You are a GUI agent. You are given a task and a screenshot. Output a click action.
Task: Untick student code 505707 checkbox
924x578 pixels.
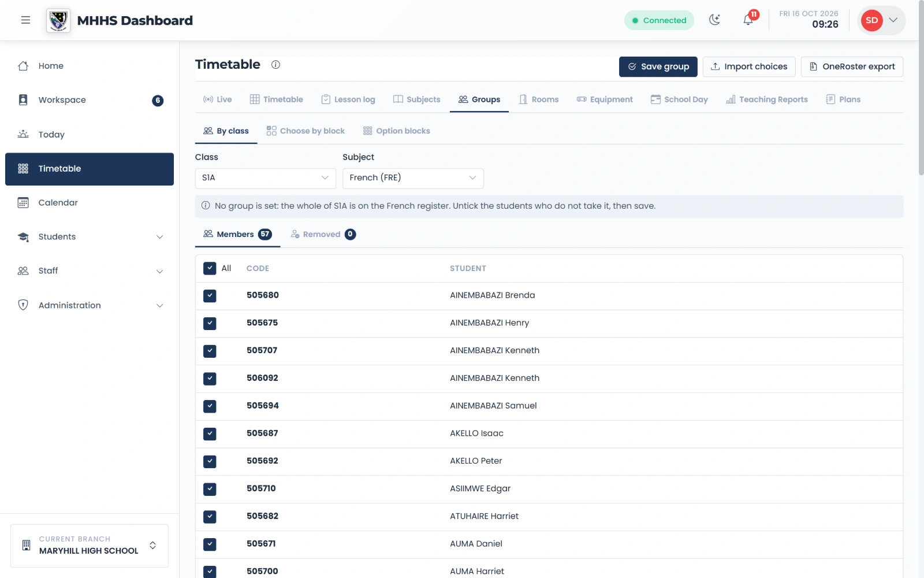pos(210,351)
